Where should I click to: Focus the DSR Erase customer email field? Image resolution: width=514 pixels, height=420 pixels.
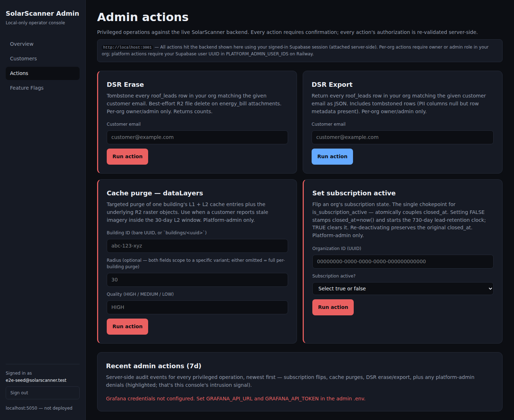pos(197,137)
